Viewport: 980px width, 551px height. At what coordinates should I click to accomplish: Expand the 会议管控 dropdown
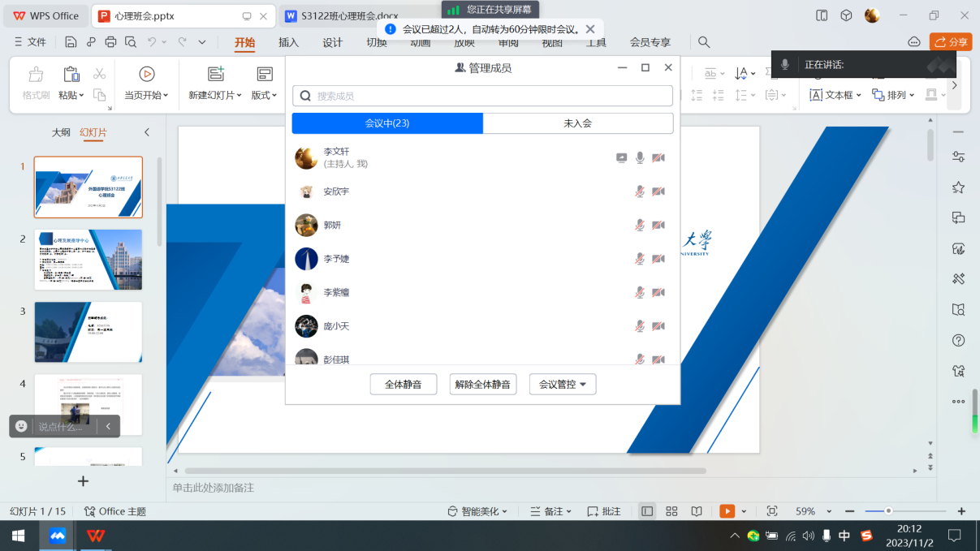pyautogui.click(x=563, y=385)
